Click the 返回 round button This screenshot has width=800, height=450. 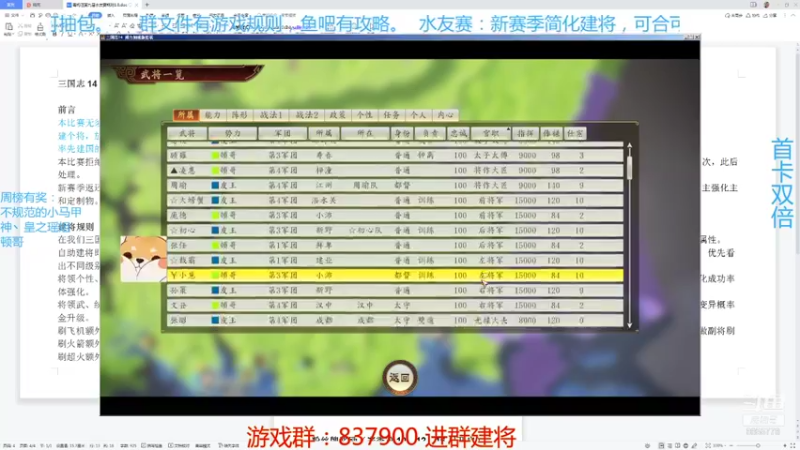pyautogui.click(x=399, y=378)
